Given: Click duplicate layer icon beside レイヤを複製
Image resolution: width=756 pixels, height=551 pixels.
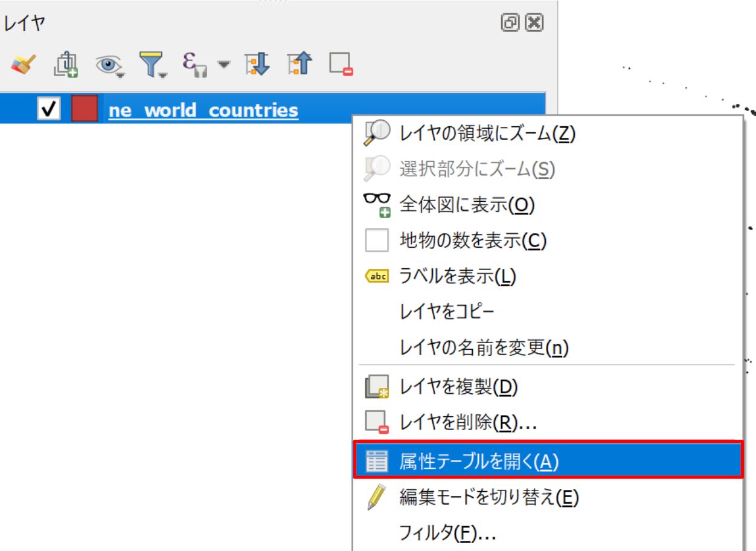Looking at the screenshot, I should 377,387.
